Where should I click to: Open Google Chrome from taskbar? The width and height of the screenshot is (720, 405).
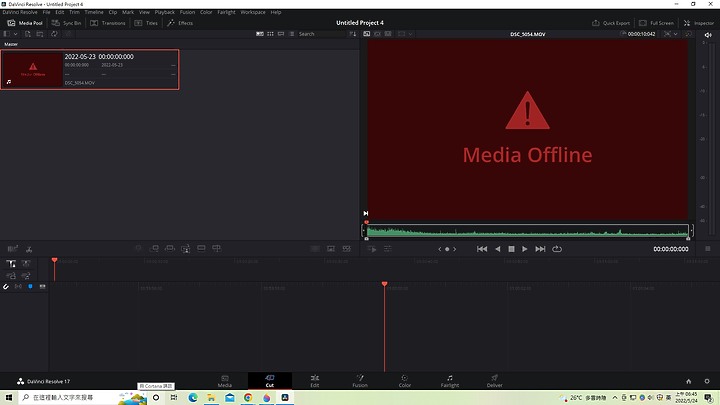(x=248, y=397)
